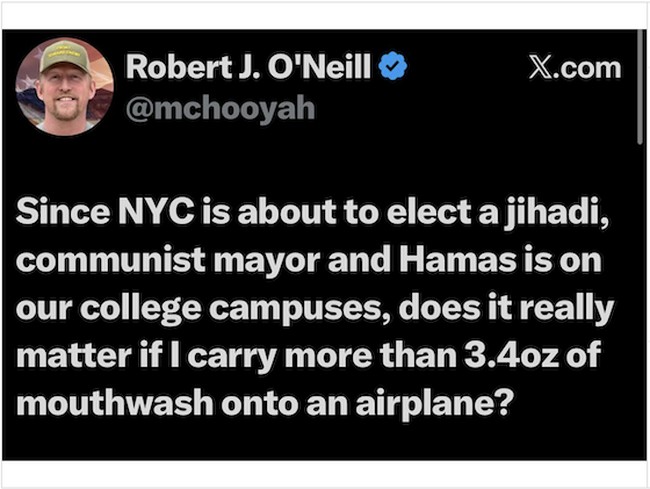
Task: Open the round profile picture avatar
Action: (64, 87)
